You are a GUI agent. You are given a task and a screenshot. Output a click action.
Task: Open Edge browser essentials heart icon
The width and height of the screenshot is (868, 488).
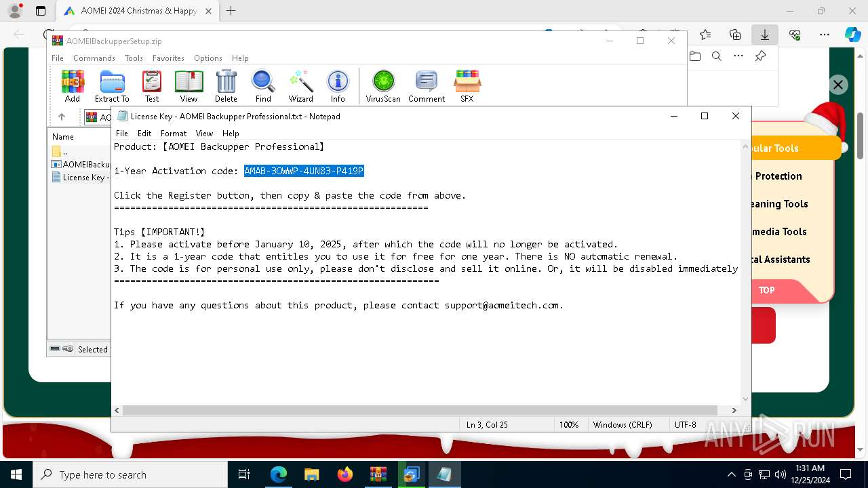795,35
